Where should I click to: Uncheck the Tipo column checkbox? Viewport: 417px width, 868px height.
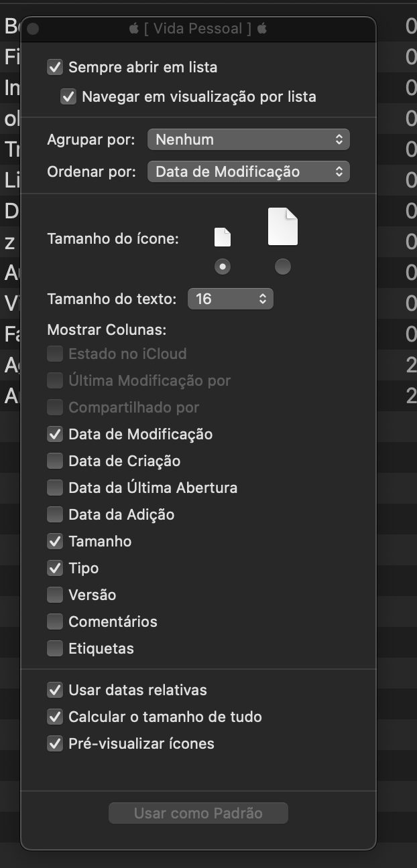pos(55,568)
